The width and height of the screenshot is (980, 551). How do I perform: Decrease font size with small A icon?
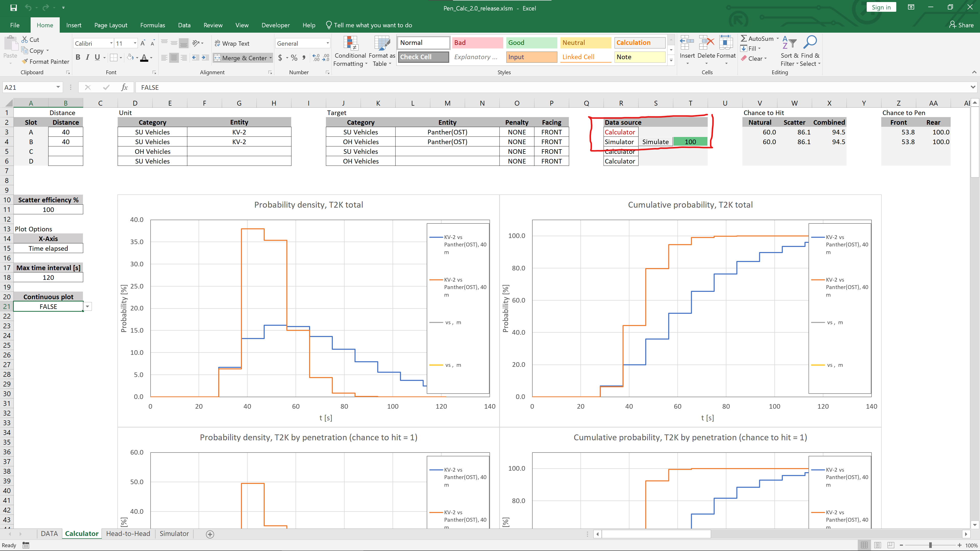tap(152, 43)
